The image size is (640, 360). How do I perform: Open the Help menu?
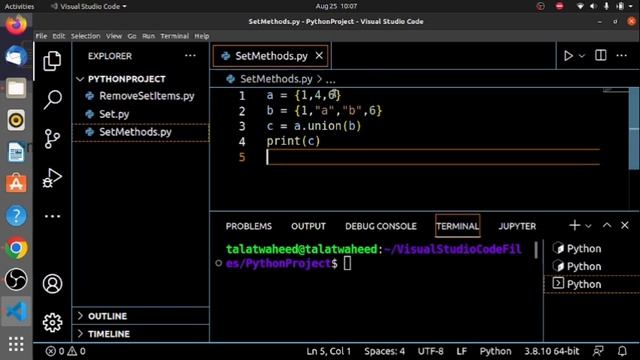202,36
